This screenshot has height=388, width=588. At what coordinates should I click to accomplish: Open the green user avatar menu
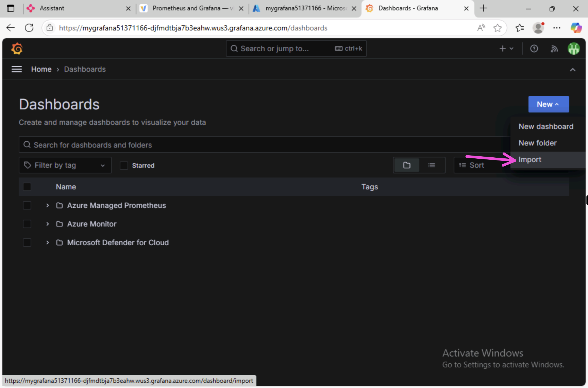tap(574, 48)
